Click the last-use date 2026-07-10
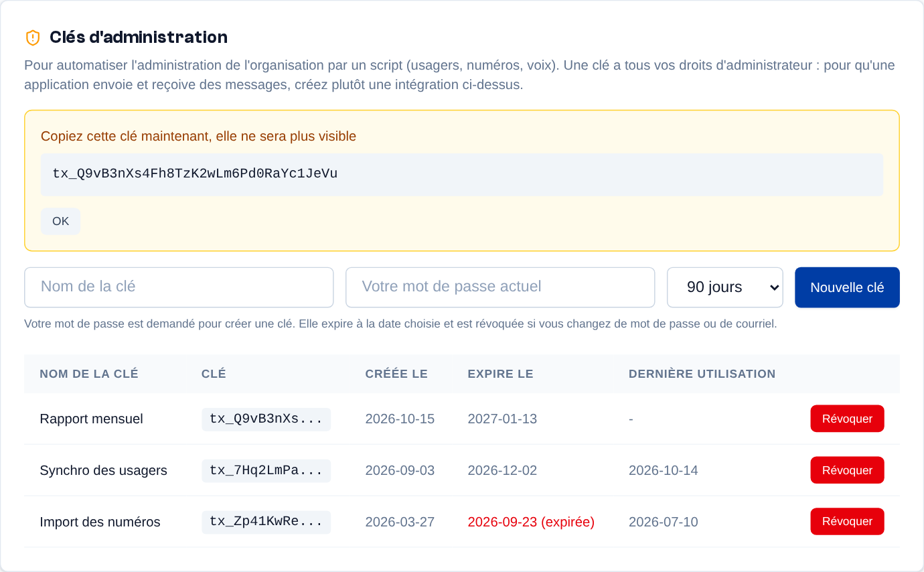Screen dimensions: 924x572 click(664, 522)
